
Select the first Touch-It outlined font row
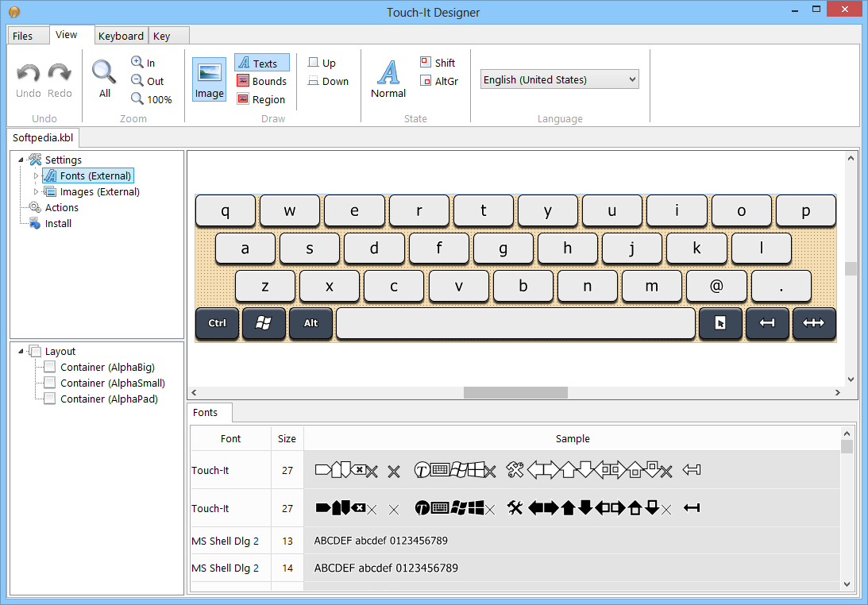pyautogui.click(x=515, y=470)
